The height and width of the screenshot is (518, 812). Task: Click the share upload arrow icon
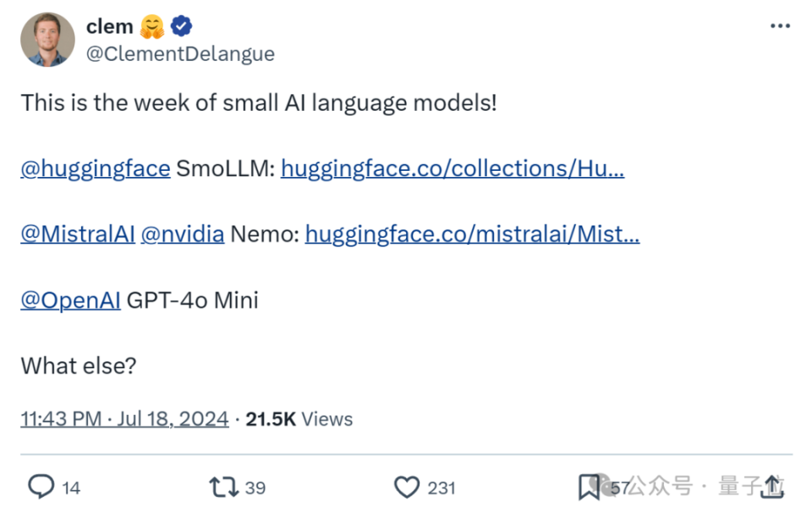click(772, 487)
